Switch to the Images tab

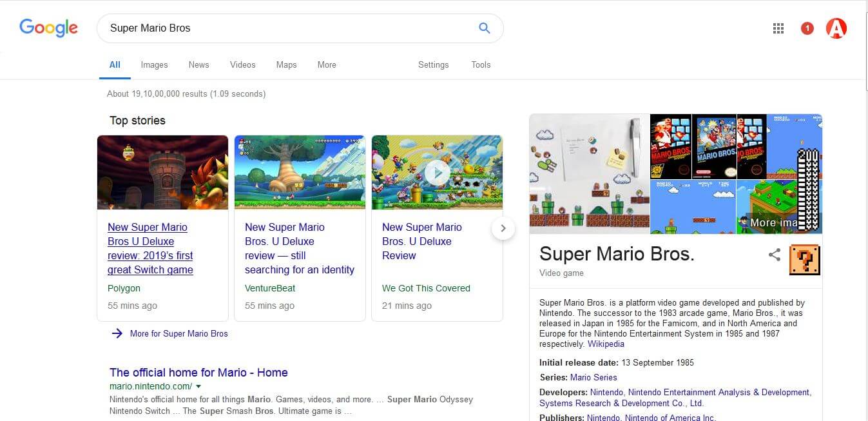tap(155, 64)
